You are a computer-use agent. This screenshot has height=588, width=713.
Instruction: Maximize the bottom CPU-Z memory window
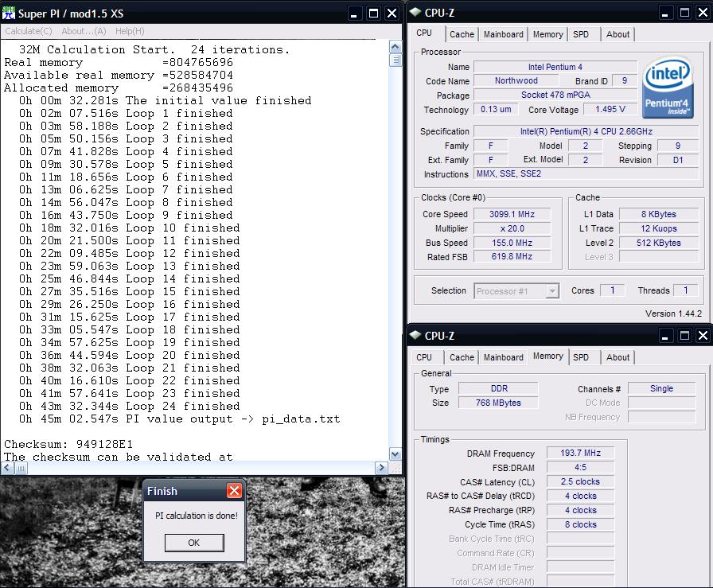click(684, 336)
